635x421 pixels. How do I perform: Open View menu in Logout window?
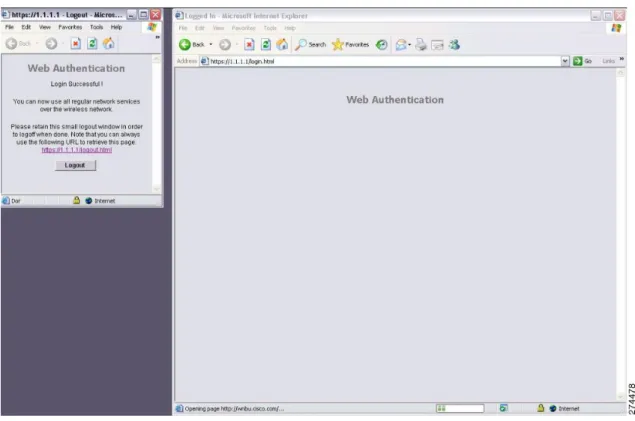point(45,27)
